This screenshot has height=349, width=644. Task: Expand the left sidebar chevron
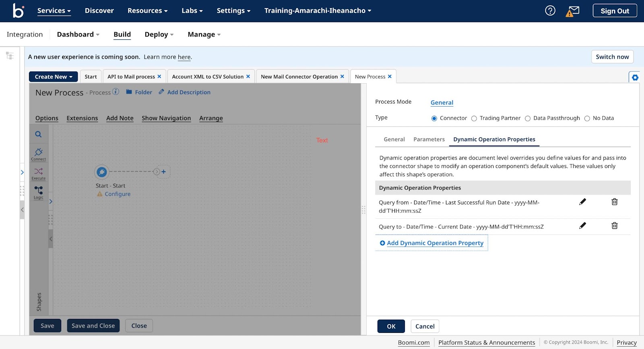click(x=22, y=172)
